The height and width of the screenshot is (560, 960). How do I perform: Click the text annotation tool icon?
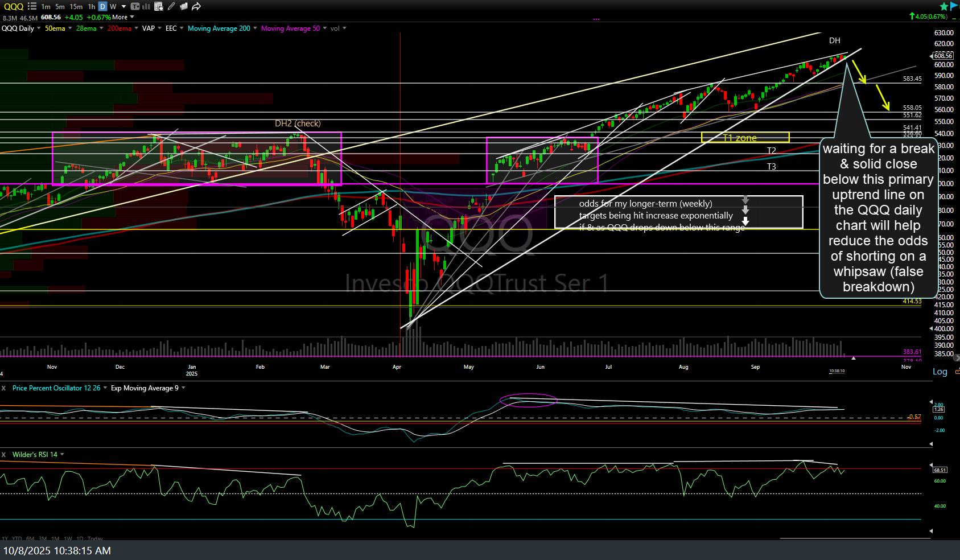[x=135, y=7]
